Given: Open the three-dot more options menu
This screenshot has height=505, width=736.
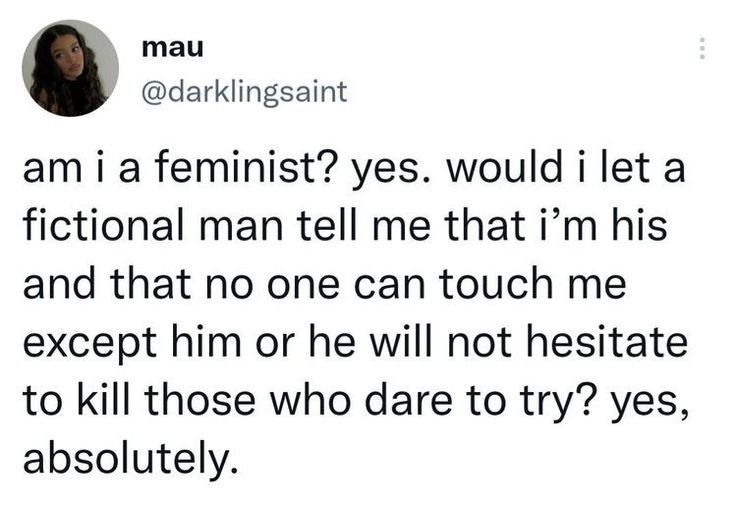Looking at the screenshot, I should coord(702,49).
